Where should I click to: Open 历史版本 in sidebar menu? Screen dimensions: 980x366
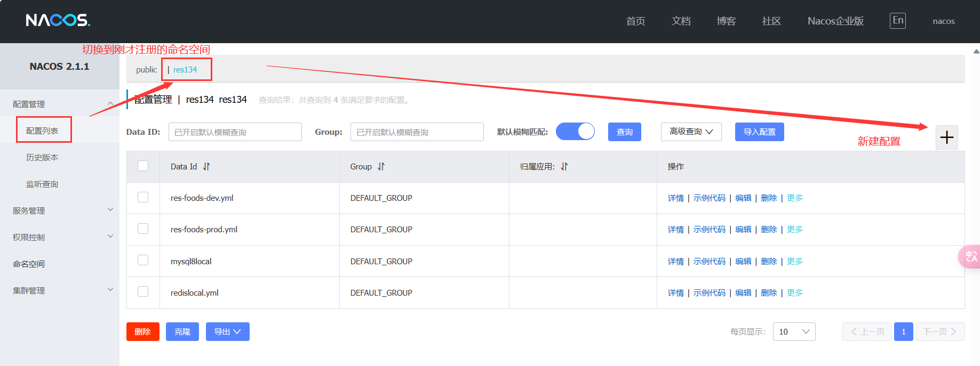click(x=42, y=157)
